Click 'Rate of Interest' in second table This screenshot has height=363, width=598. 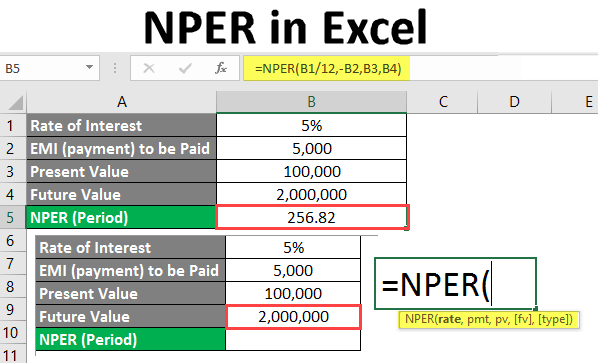coord(130,247)
